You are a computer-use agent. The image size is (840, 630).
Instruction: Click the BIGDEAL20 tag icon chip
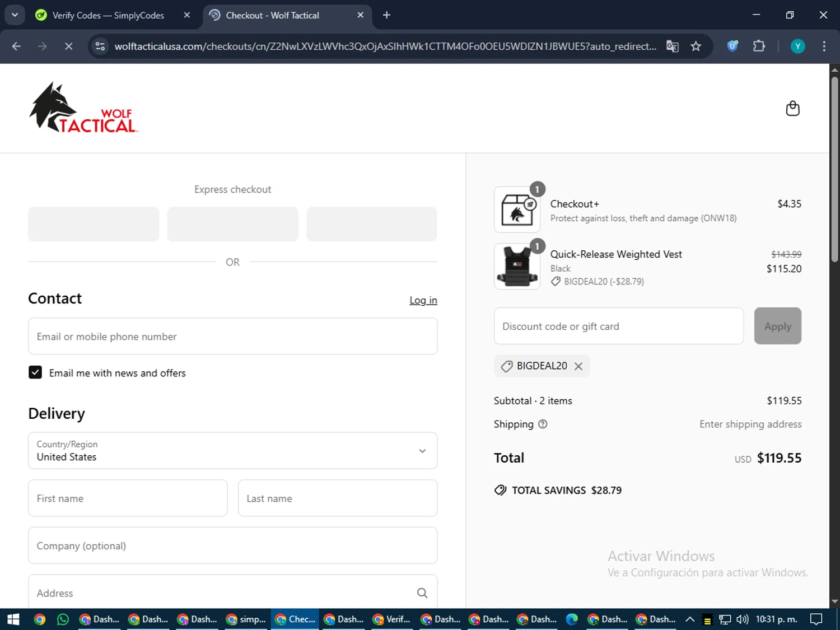pos(507,366)
